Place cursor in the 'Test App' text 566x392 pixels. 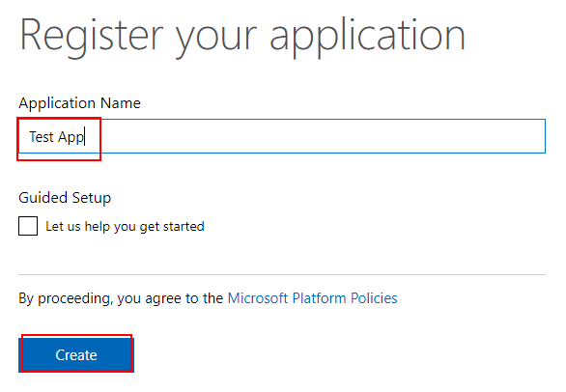tap(56, 137)
